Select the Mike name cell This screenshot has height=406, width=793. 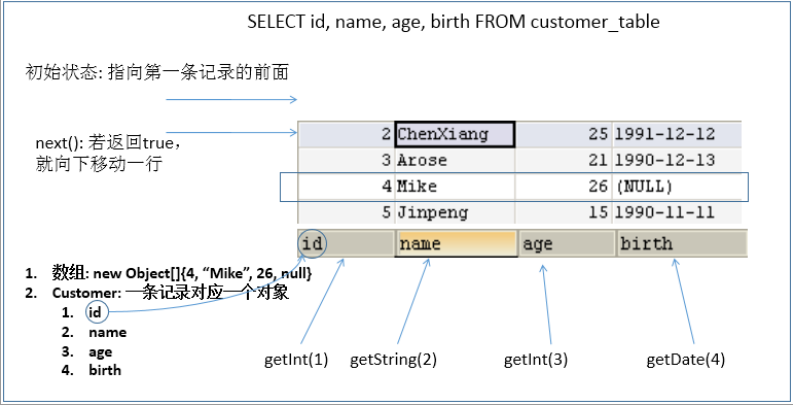point(455,187)
